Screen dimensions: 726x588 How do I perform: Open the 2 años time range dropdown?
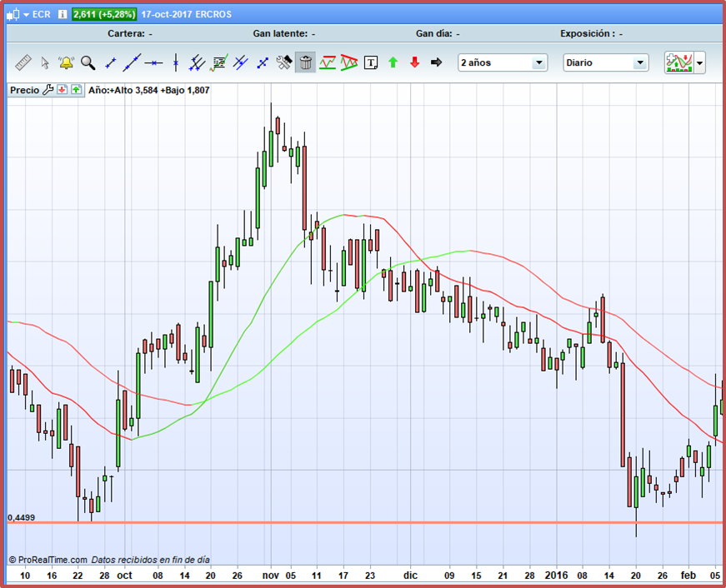[x=503, y=62]
